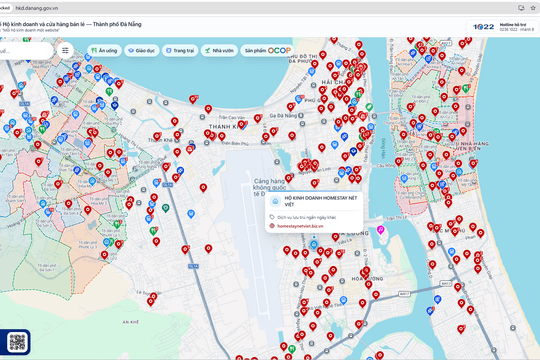Click the AN KHÊ area label

click(131, 322)
